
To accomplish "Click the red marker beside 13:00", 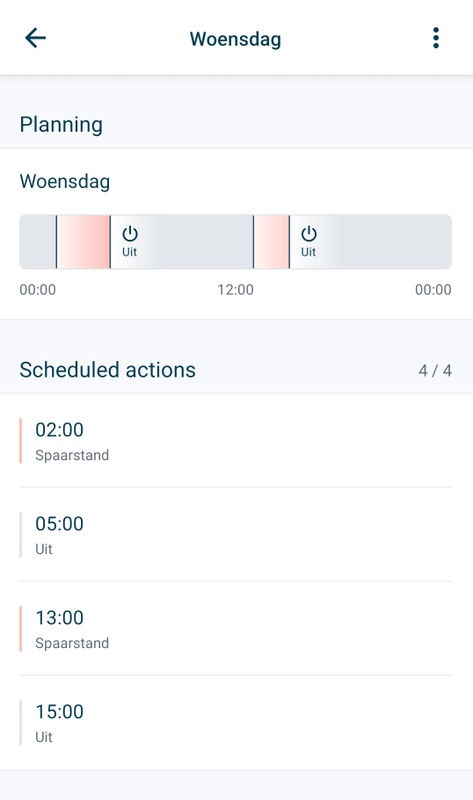I will pos(20,629).
